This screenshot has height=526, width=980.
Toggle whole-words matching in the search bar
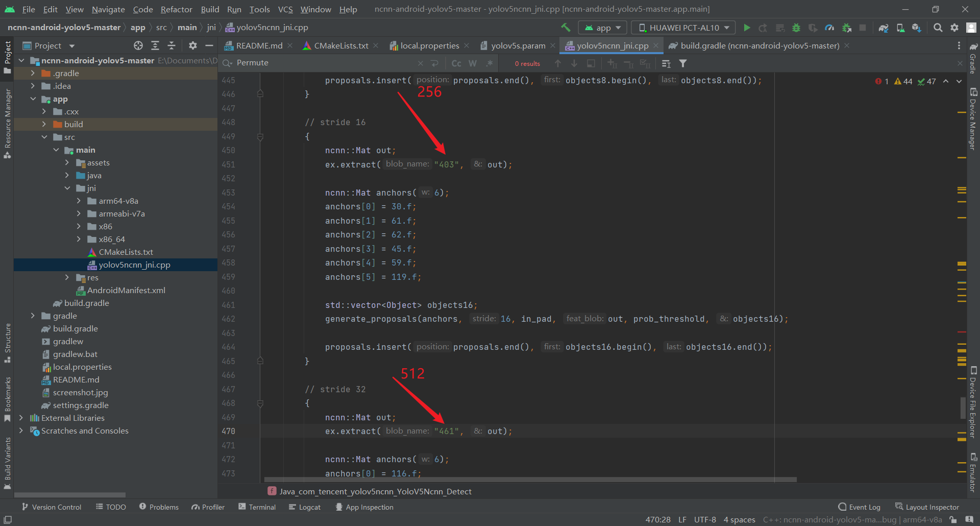pyautogui.click(x=472, y=63)
